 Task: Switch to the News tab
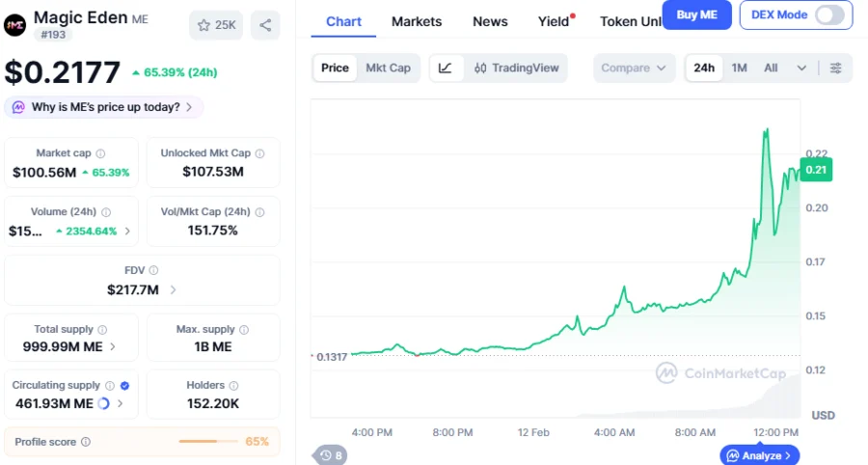point(490,21)
